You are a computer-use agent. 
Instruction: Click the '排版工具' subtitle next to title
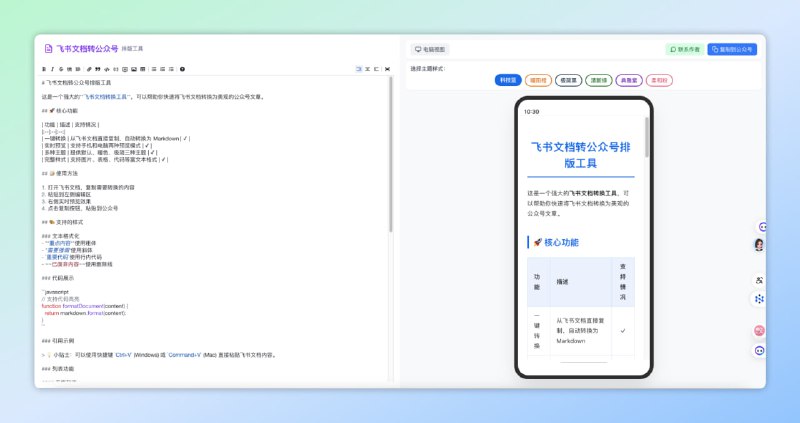click(x=132, y=49)
